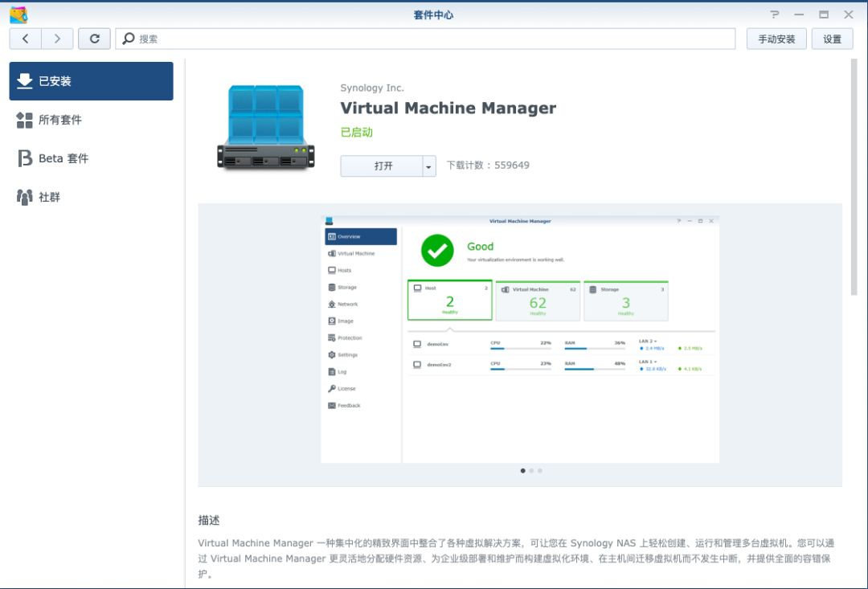Viewport: 868px width, 589px height.
Task: Click the 已安装 download icon
Action: pyautogui.click(x=24, y=81)
